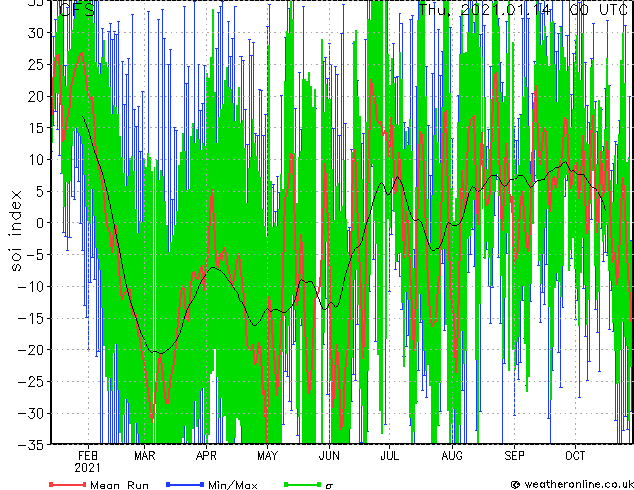Click the red Mean Run legend line
This screenshot has height=490, width=634.
(x=68, y=484)
